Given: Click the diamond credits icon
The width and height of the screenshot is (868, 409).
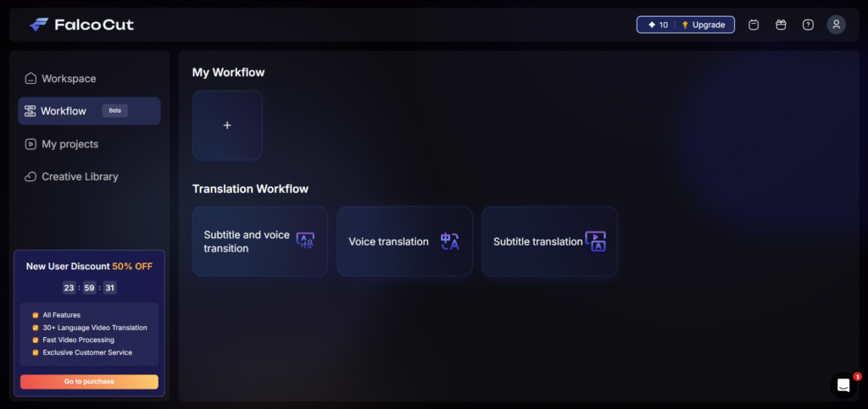Looking at the screenshot, I should 652,25.
